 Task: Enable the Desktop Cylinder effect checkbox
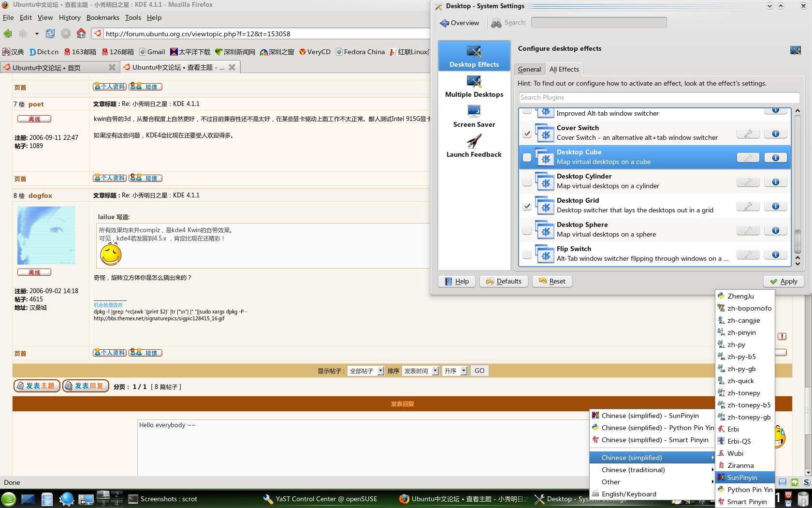(527, 182)
